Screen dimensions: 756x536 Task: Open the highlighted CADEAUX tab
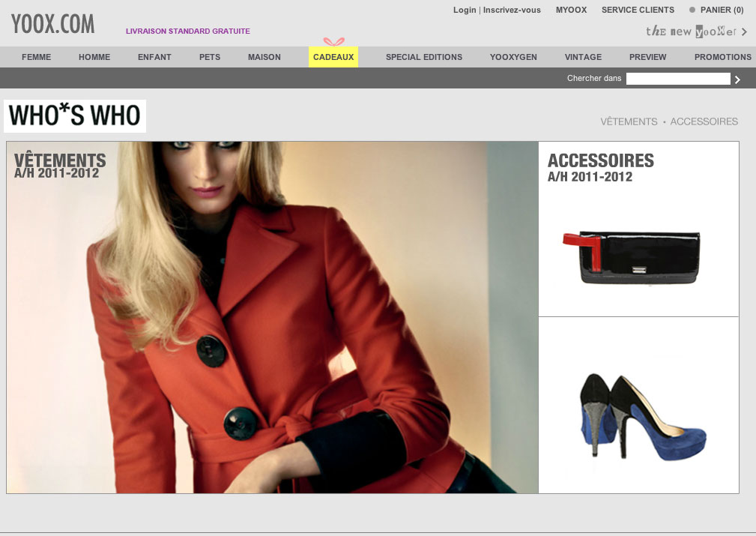coord(333,57)
